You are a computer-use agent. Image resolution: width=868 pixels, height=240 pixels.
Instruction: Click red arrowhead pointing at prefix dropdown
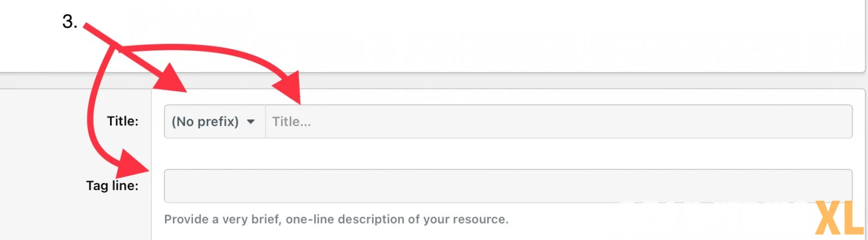point(171,79)
